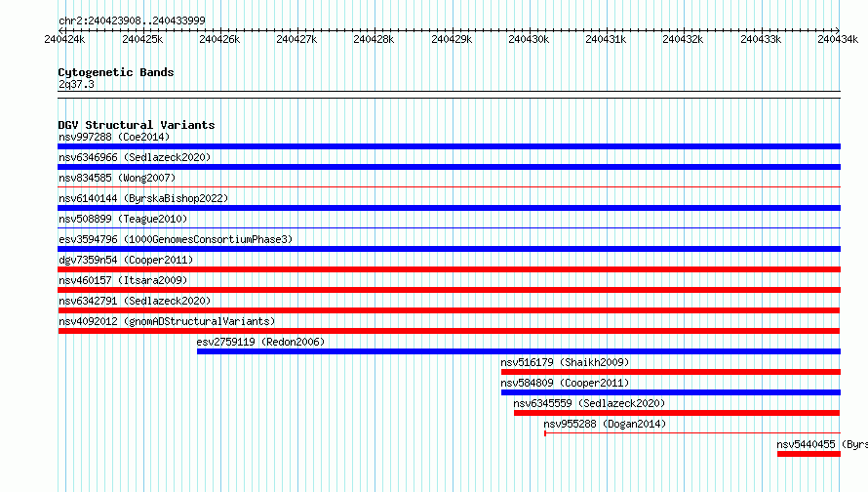Click the nsv997288 (Coe2014) variant label
Image resolution: width=868 pixels, height=492 pixels.
point(114,137)
